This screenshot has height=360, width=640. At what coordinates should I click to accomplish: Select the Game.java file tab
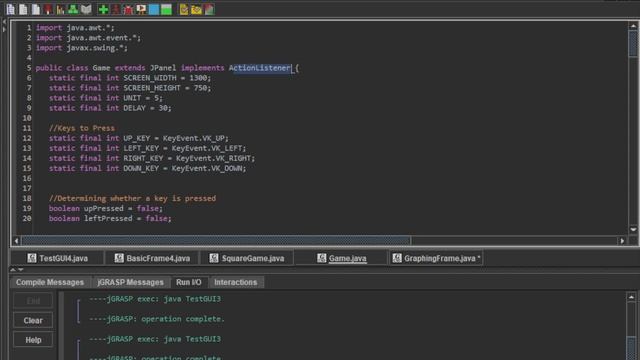[x=341, y=258]
